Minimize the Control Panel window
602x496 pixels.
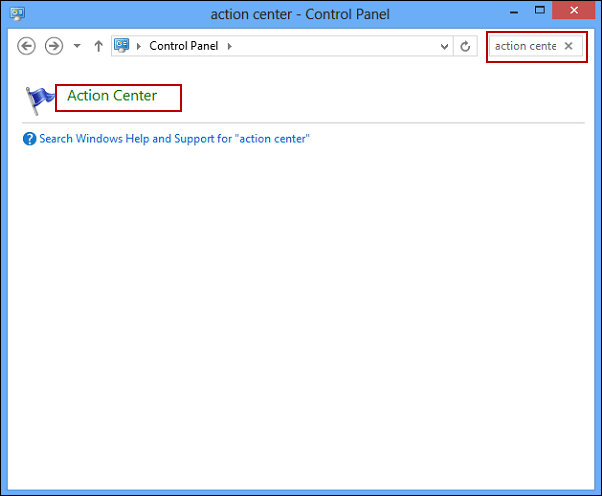click(x=514, y=12)
